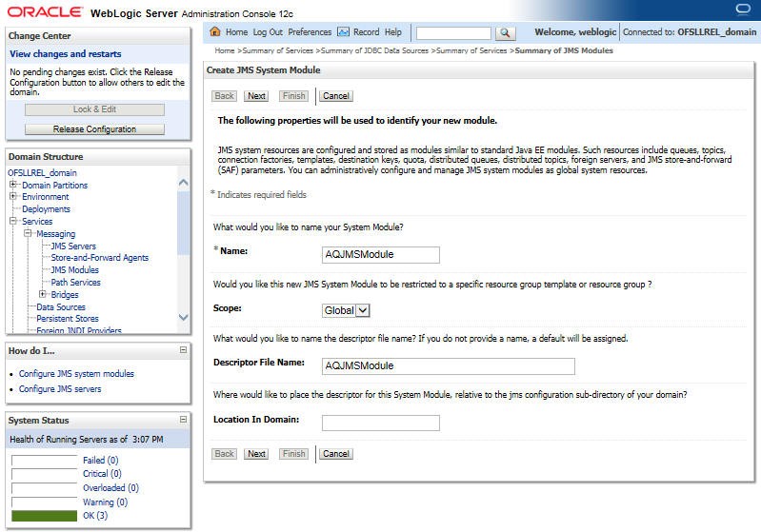Click the top Cancel button
Image resolution: width=761 pixels, height=532 pixels.
(x=336, y=96)
